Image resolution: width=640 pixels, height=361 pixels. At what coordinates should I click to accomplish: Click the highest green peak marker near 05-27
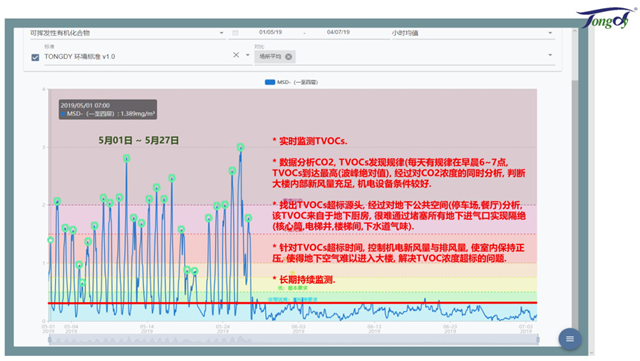pos(240,147)
